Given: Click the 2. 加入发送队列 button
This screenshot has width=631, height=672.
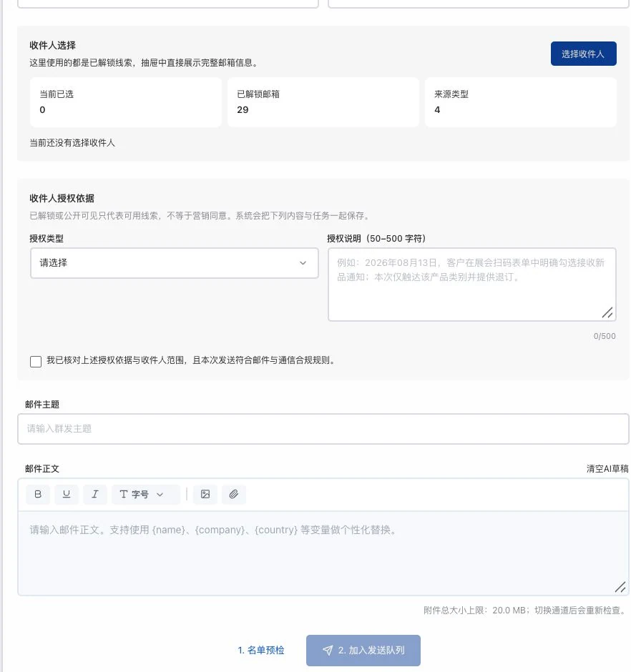Looking at the screenshot, I should coord(363,650).
